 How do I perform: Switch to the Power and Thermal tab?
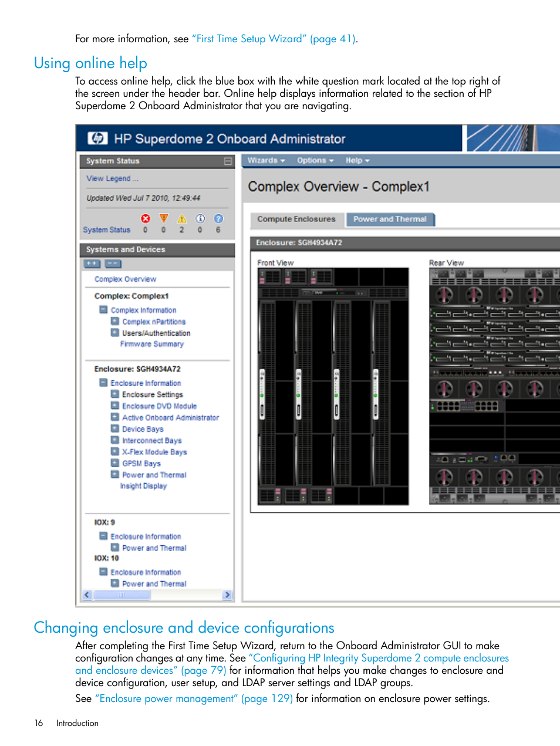coord(390,220)
